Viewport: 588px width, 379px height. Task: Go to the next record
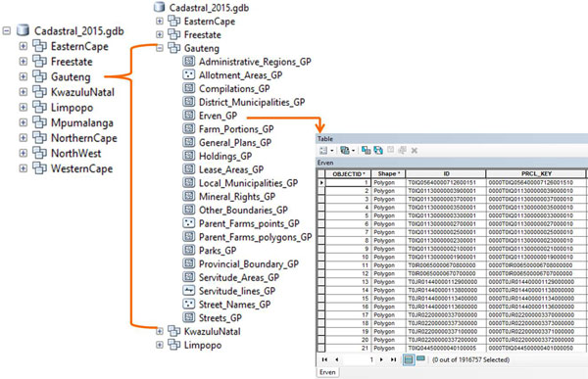[382, 359]
